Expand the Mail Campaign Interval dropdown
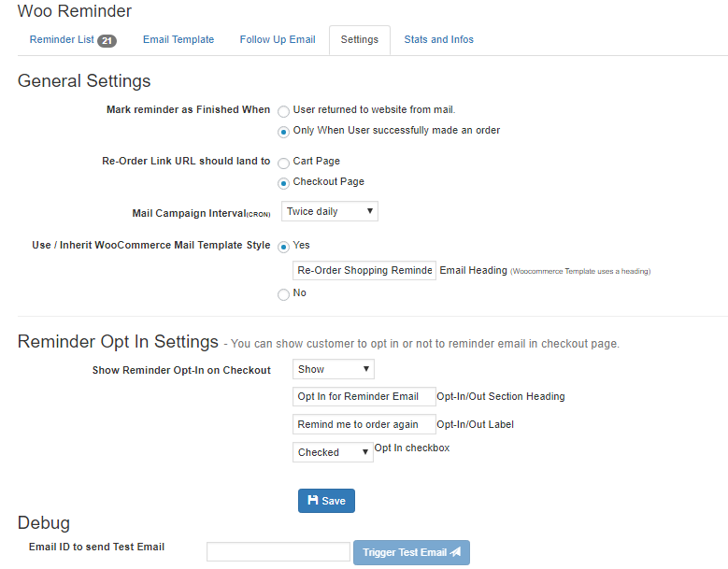 [x=330, y=212]
